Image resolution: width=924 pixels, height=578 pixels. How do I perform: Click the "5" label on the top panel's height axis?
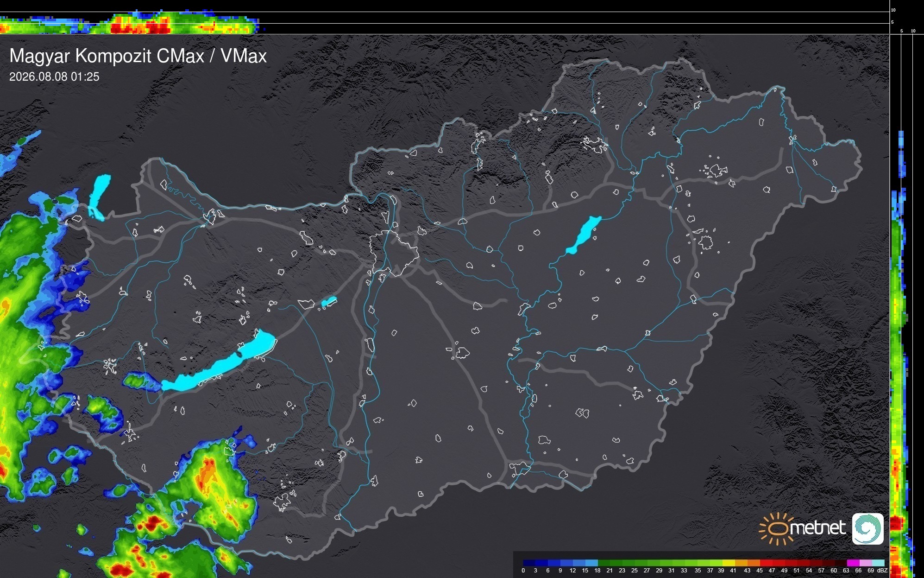892,22
